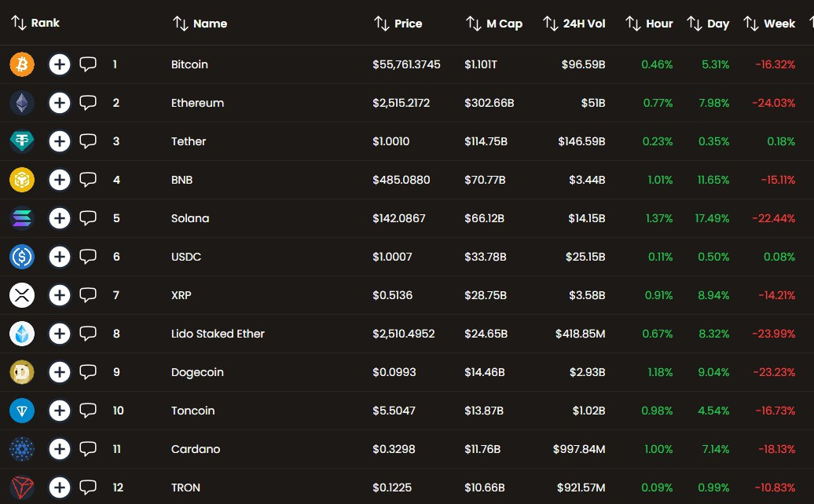Open the Tether coin page
The height and width of the screenshot is (504, 814).
click(x=189, y=141)
